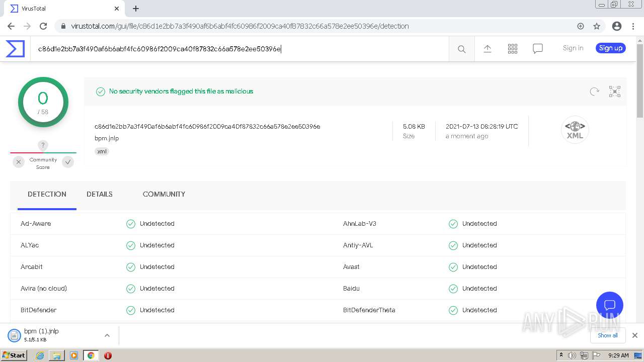644x362 pixels.
Task: Show hidden tray icons arrow
Action: 561,355
